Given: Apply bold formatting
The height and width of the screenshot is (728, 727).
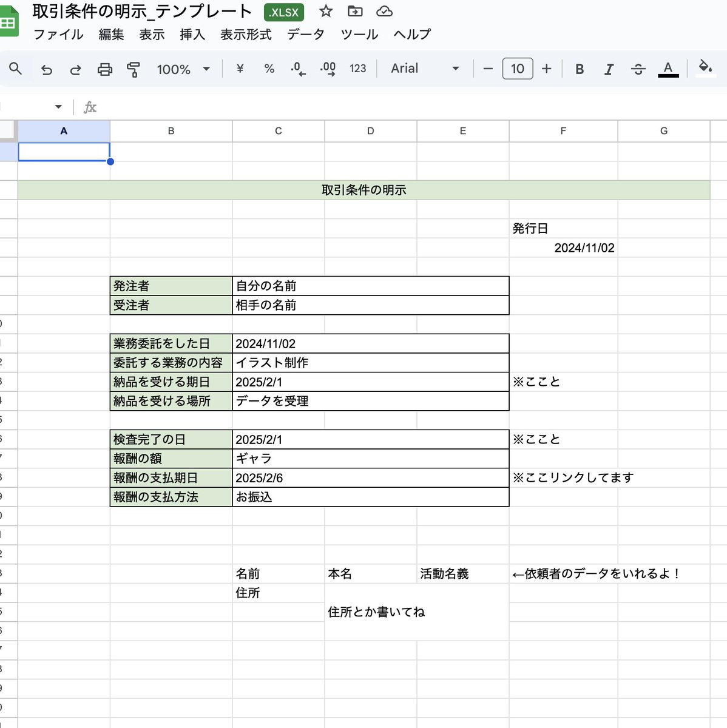Looking at the screenshot, I should [580, 69].
